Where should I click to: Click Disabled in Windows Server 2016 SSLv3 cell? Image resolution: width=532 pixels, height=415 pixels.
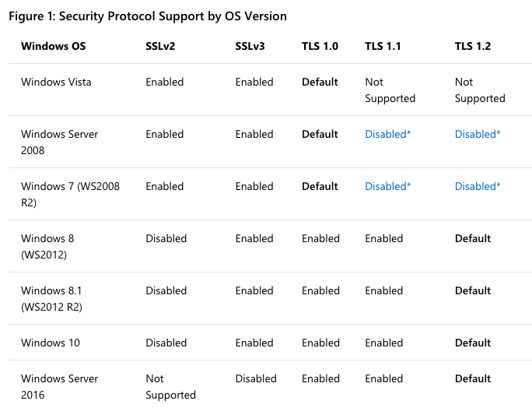(256, 378)
